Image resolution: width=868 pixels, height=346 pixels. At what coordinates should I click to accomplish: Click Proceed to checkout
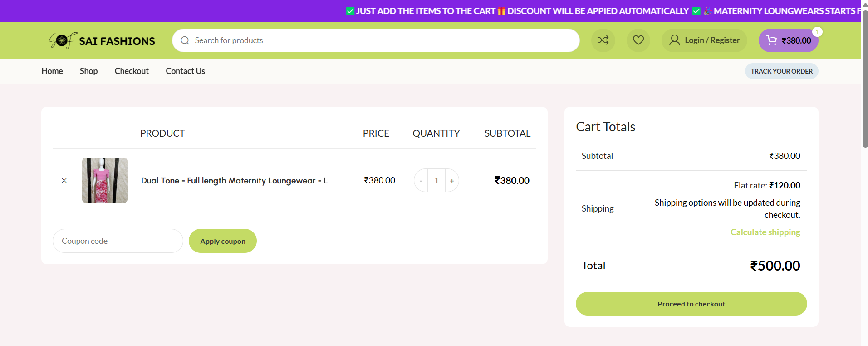click(x=691, y=304)
